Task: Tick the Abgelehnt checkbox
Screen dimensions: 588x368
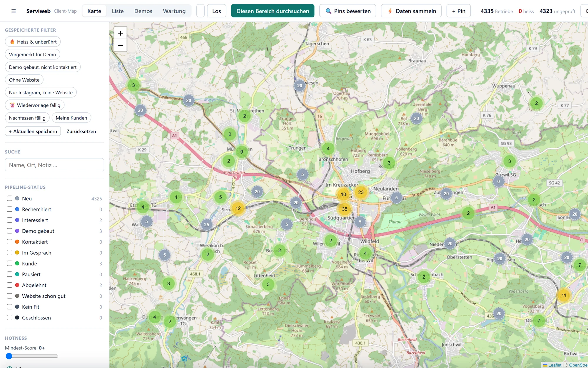Action: pyautogui.click(x=9, y=285)
